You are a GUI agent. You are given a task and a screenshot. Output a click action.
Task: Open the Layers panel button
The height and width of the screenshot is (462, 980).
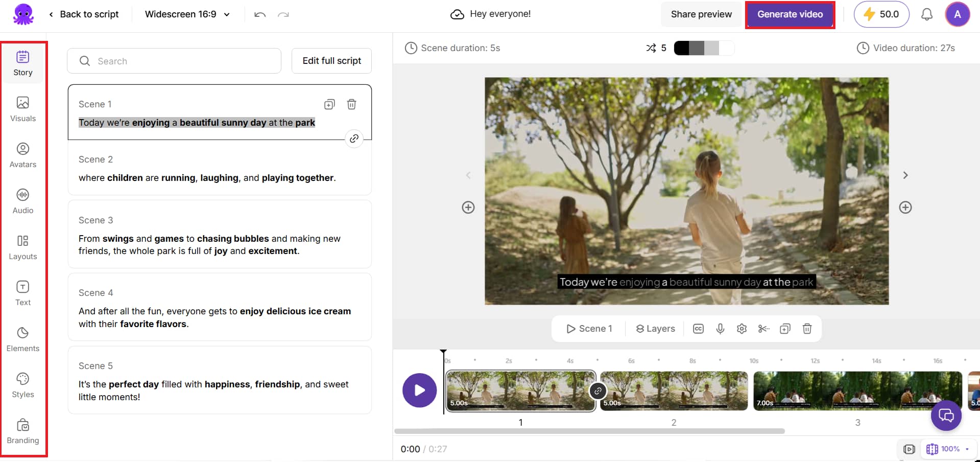(656, 329)
